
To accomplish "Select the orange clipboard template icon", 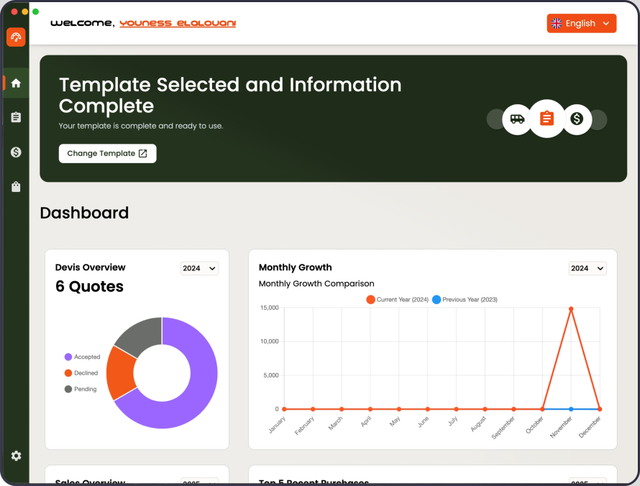I will point(546,120).
